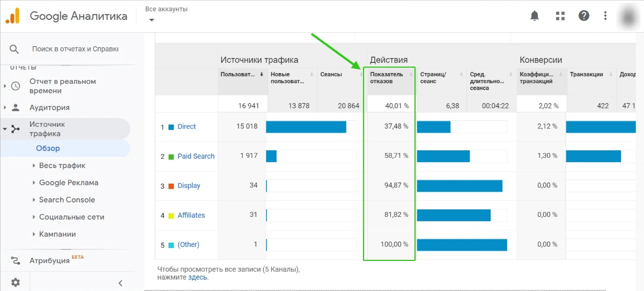Open the help question mark icon
This screenshot has width=644, height=291.
pyautogui.click(x=584, y=16)
